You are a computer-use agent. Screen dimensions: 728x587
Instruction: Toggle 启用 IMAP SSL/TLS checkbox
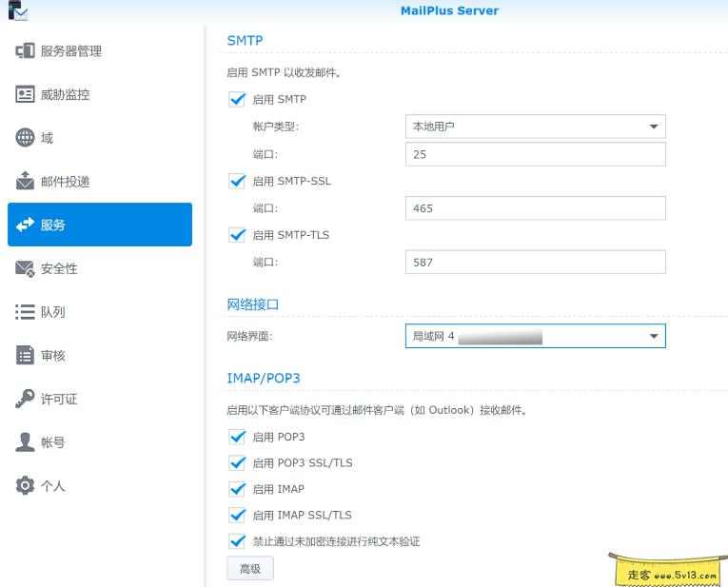tap(237, 515)
